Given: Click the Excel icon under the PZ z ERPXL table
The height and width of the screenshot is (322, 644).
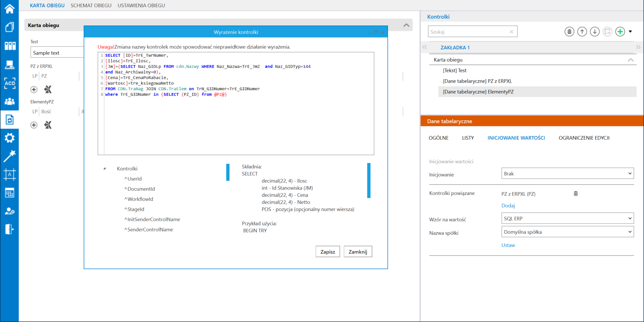Looking at the screenshot, I should 48,89.
